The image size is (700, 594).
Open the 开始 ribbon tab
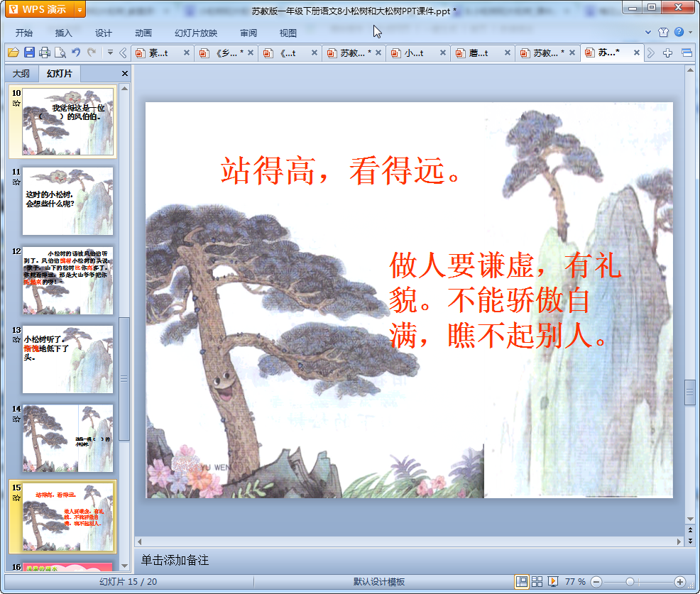click(24, 33)
